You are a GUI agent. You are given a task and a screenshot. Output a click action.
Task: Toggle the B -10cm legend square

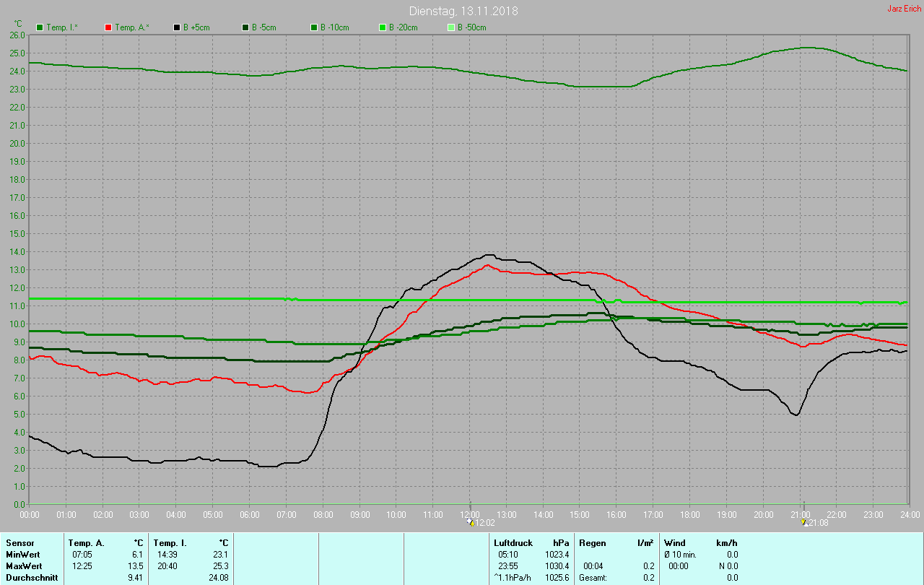pos(314,27)
